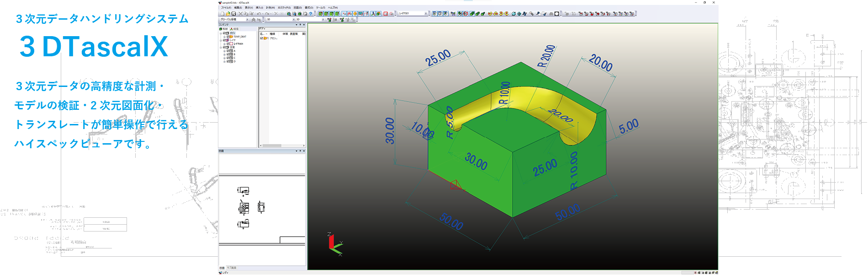The image size is (868, 275).
Task: Open the ヘルプ(H) menu
Action: [333, 8]
